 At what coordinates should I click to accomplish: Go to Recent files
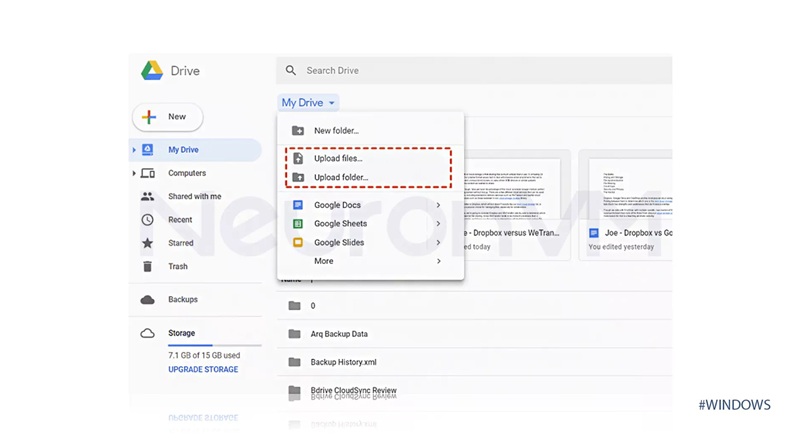(195, 219)
